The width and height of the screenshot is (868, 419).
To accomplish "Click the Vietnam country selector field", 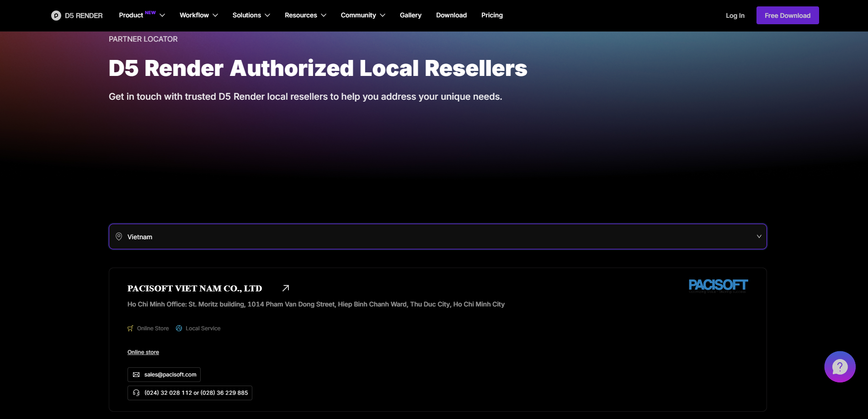I will pyautogui.click(x=438, y=236).
